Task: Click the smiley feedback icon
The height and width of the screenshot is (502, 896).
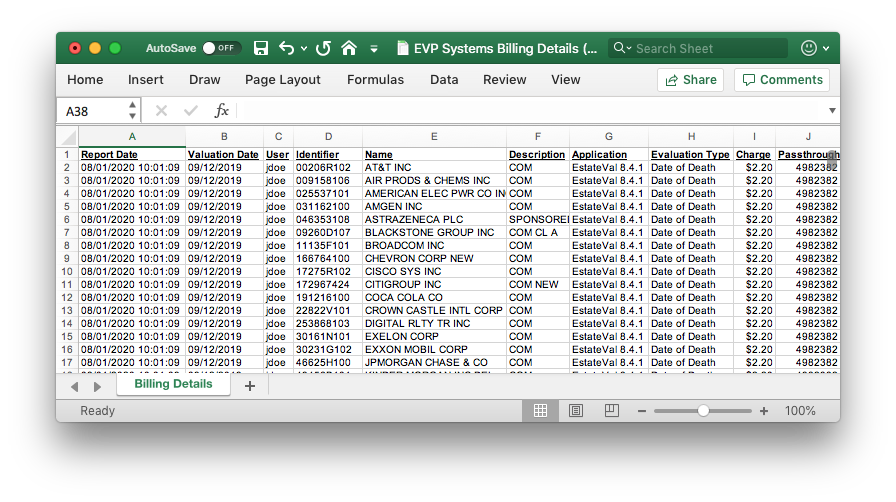Action: 809,48
